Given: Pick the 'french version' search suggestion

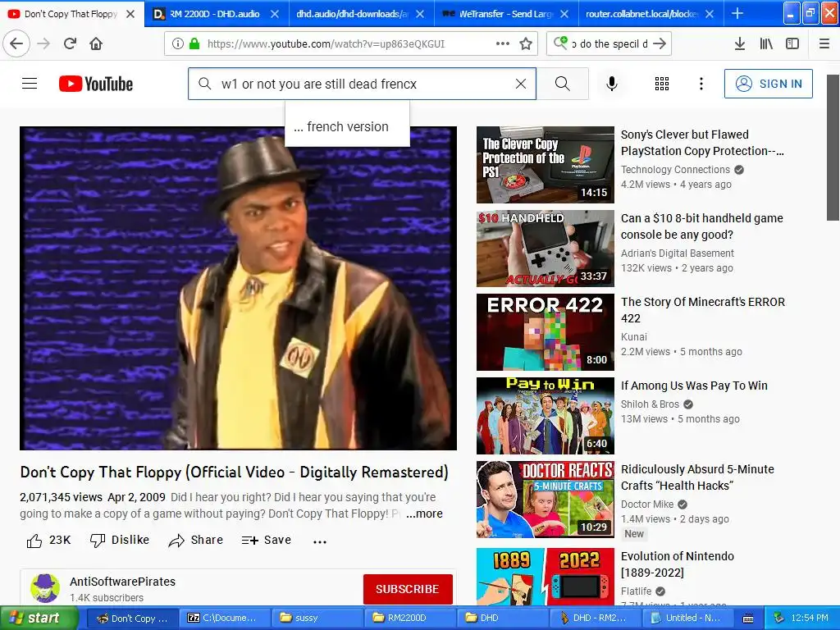Looking at the screenshot, I should coord(347,126).
